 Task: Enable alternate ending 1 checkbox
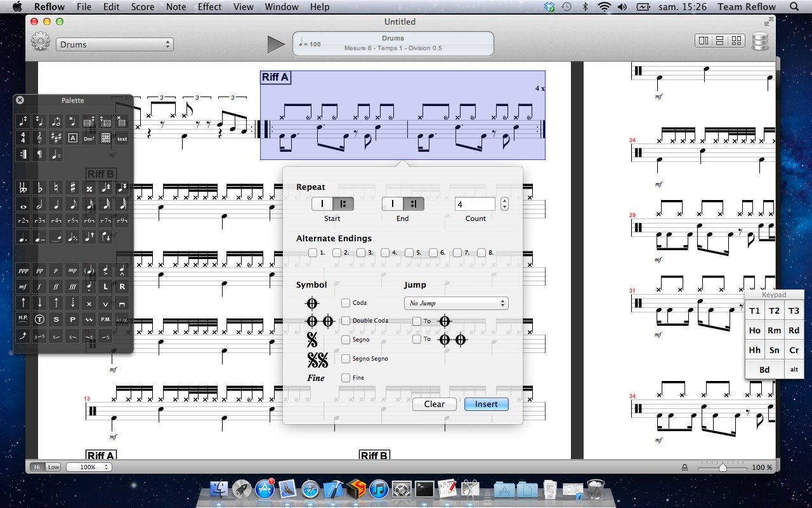point(313,253)
